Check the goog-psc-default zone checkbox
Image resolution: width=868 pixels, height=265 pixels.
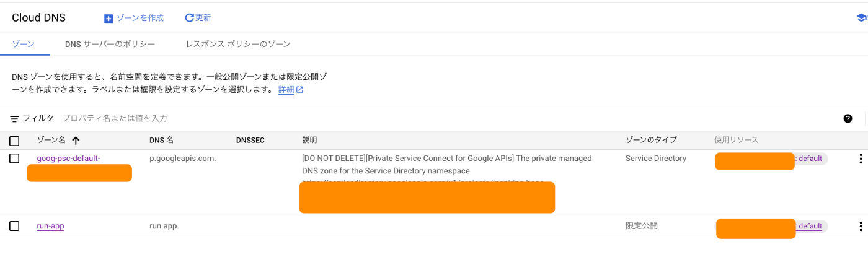[14, 159]
